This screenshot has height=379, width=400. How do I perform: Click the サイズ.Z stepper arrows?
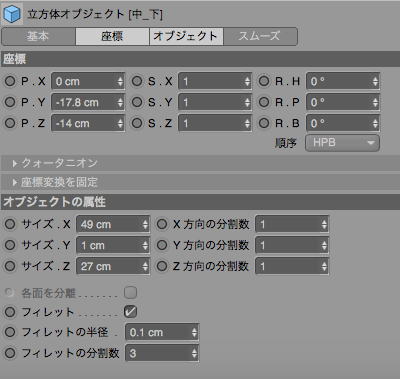(x=145, y=267)
